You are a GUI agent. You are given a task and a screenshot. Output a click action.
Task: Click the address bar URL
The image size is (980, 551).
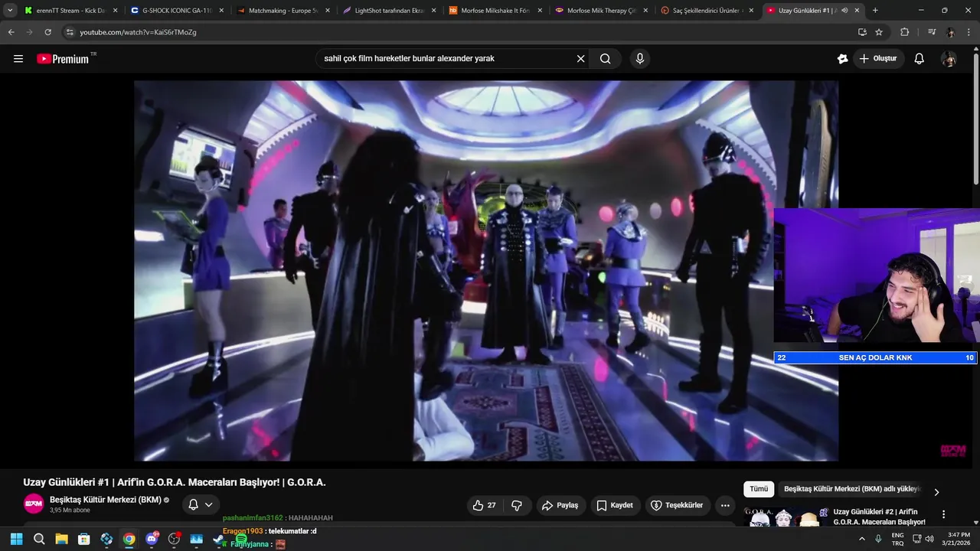click(x=138, y=32)
